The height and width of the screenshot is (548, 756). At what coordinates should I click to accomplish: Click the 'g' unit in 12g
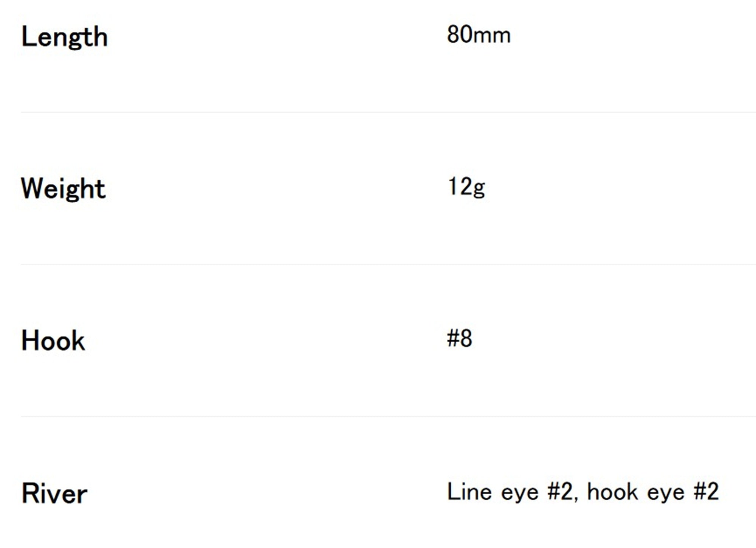click(479, 189)
